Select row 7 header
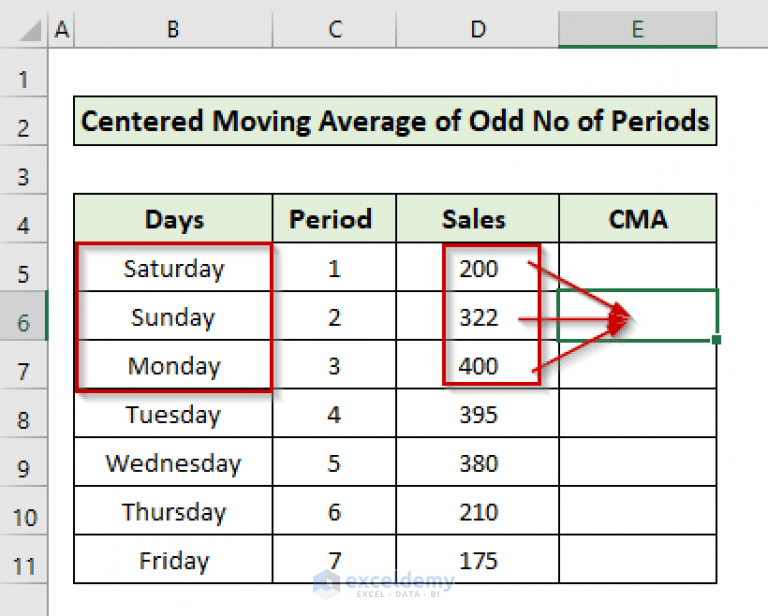Viewport: 768px width, 616px height. click(x=24, y=364)
